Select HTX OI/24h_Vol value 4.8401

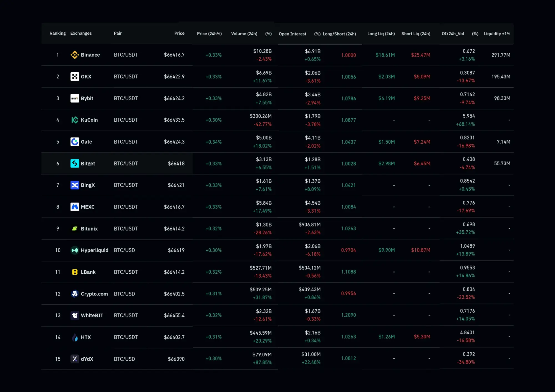click(468, 332)
